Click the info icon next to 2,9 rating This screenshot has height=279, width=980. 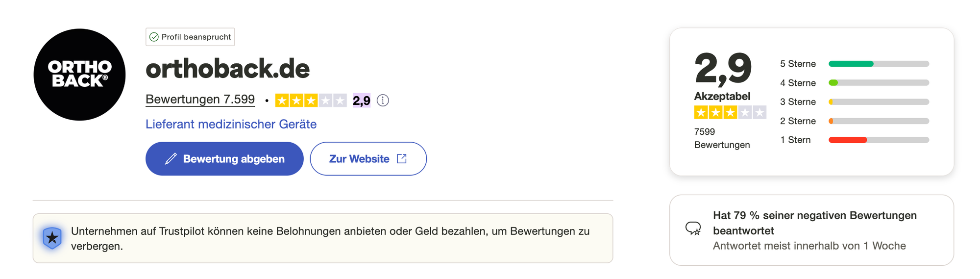tap(383, 101)
